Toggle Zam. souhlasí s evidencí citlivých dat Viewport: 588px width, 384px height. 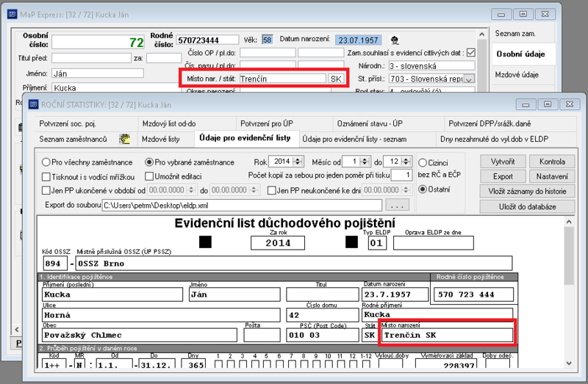(471, 53)
